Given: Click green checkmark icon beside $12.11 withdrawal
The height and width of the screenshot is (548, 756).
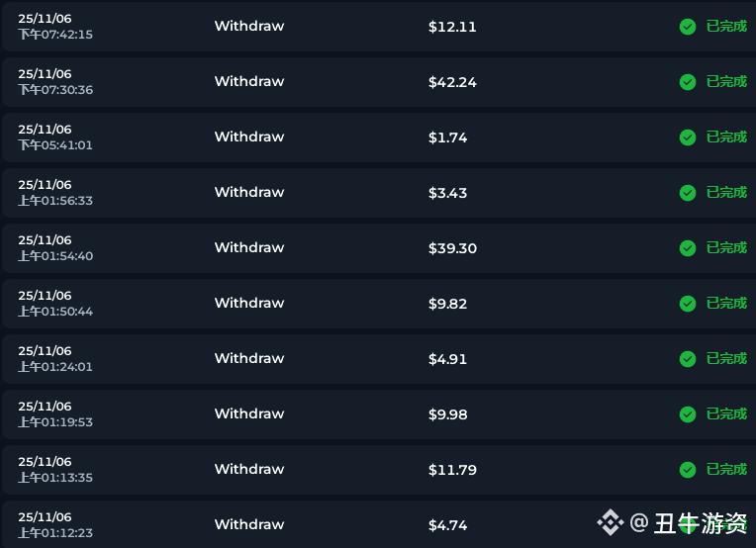Looking at the screenshot, I should click(x=688, y=27).
